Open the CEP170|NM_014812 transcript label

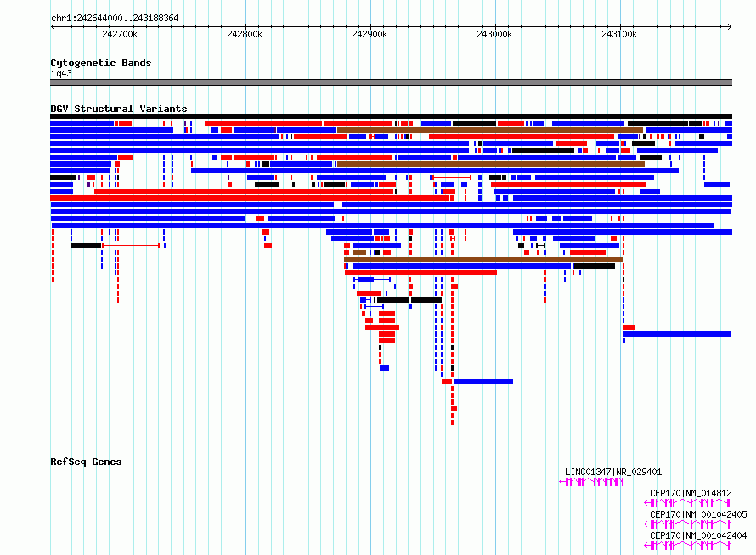691,493
